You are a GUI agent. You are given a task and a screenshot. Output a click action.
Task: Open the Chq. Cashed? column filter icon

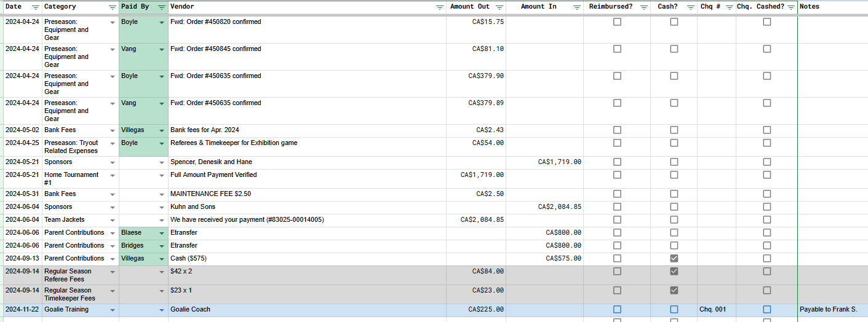point(790,7)
